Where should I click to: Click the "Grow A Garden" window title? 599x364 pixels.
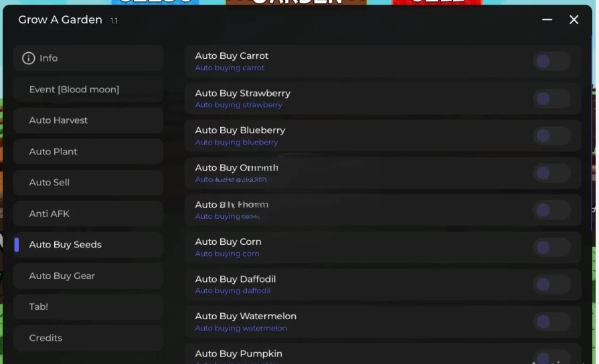point(60,20)
